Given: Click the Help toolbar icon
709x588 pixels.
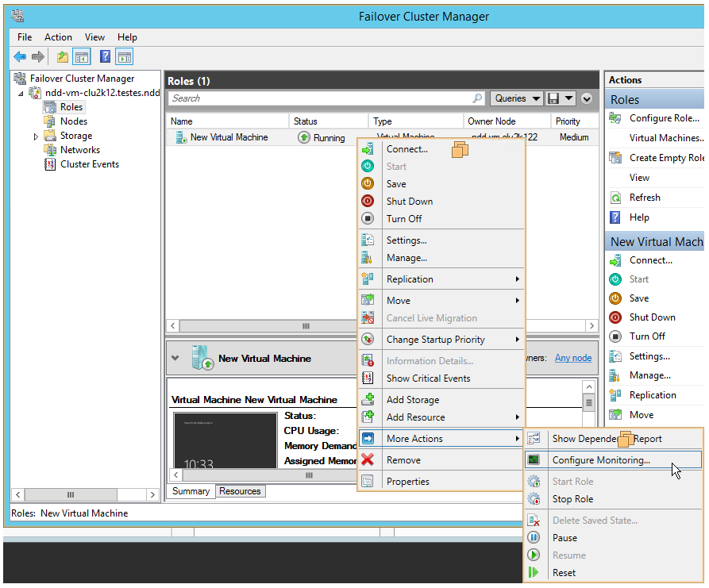Looking at the screenshot, I should 104,56.
